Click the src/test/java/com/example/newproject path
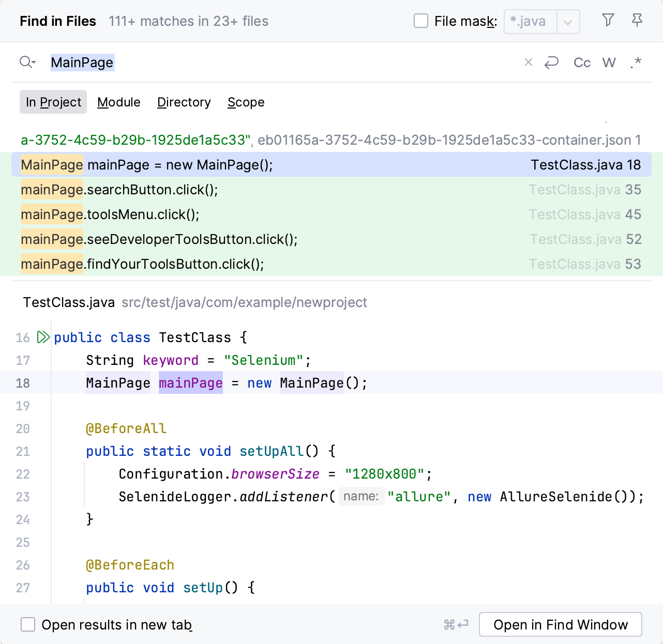This screenshot has height=644, width=663. (x=244, y=302)
